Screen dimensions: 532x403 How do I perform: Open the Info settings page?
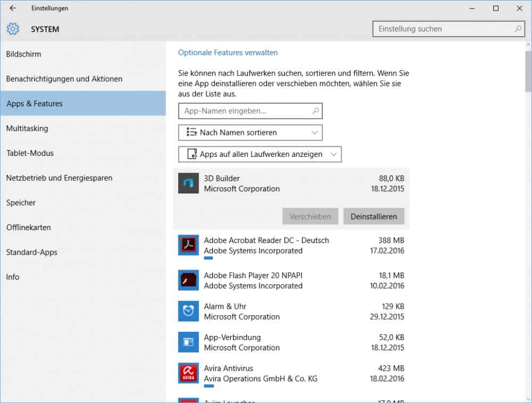[83, 277]
